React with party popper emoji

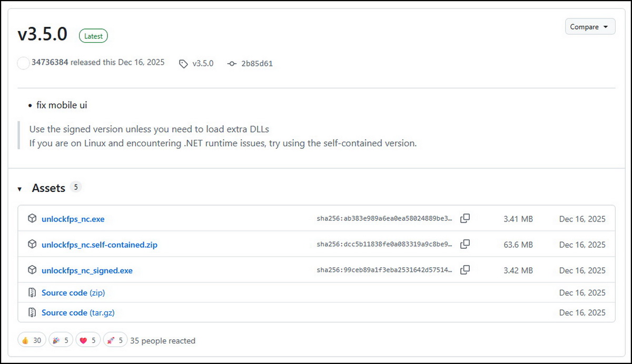point(61,340)
